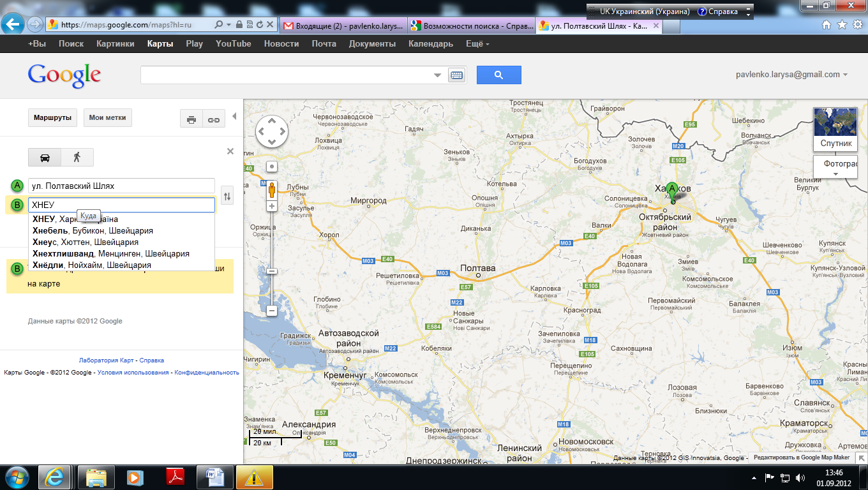This screenshot has height=490, width=868.
Task: Select driving directions car icon
Action: [x=45, y=158]
